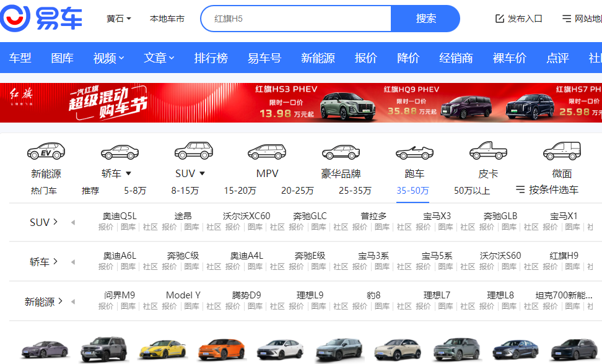
Task: Open the 降价 navigation menu item
Action: coord(408,58)
